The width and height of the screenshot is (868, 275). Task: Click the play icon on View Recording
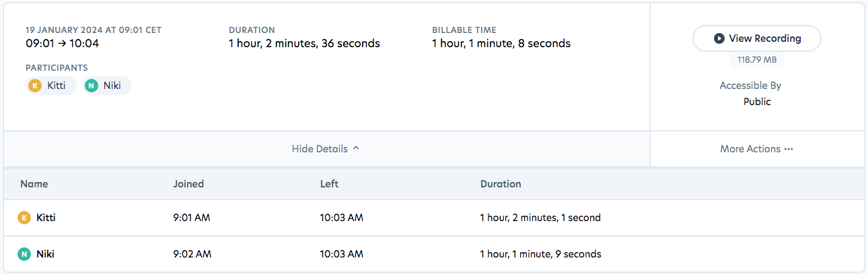click(x=719, y=38)
